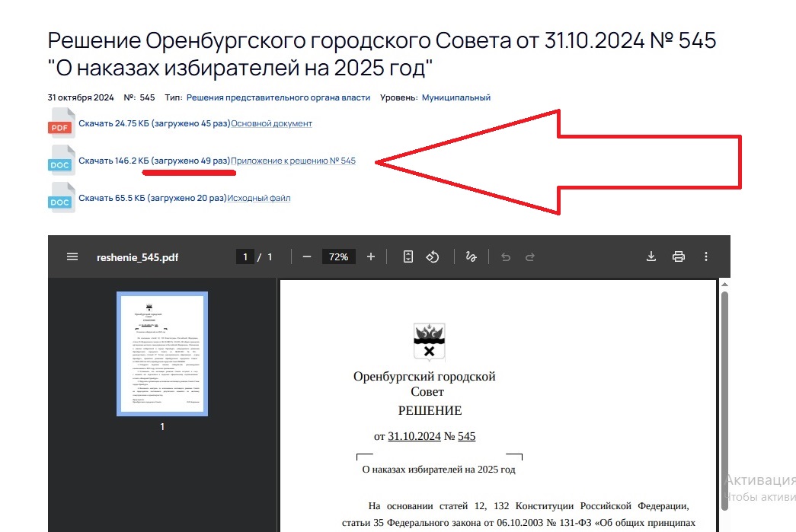Open the Основной документ link

tap(271, 123)
